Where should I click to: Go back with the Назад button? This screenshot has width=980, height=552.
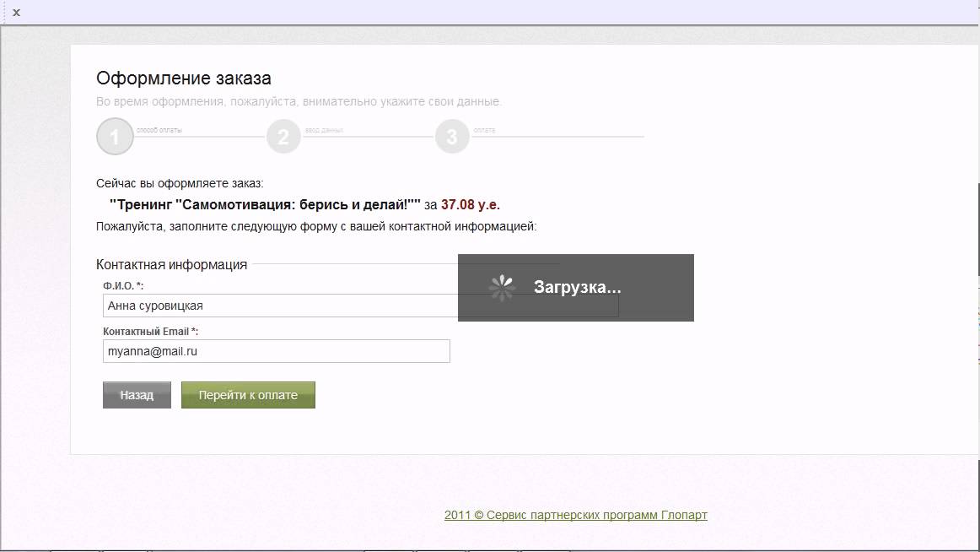137,395
